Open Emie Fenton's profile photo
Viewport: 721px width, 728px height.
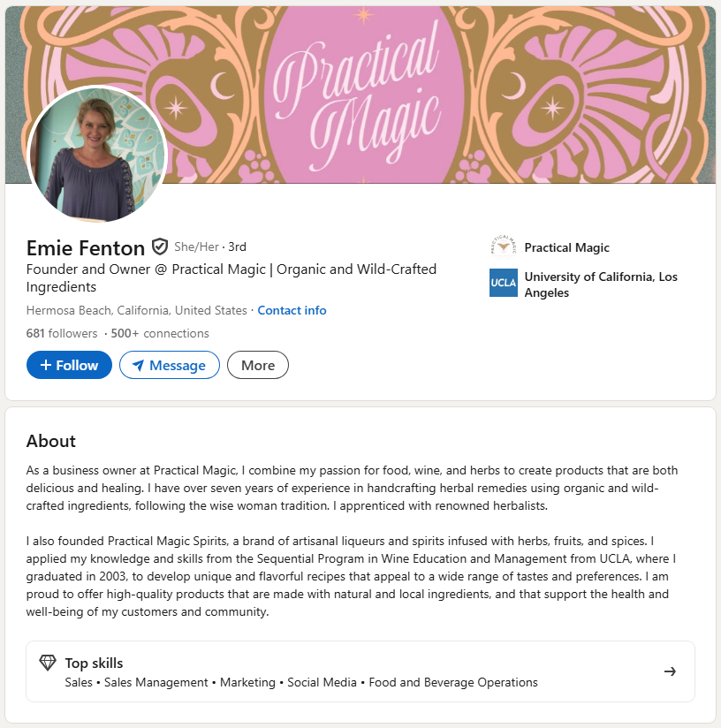(x=97, y=155)
